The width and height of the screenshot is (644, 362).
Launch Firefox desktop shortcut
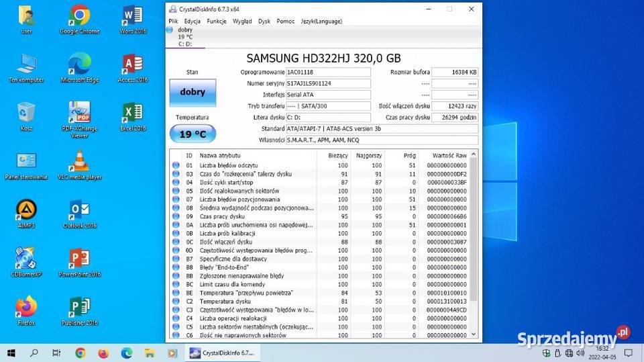[26, 311]
